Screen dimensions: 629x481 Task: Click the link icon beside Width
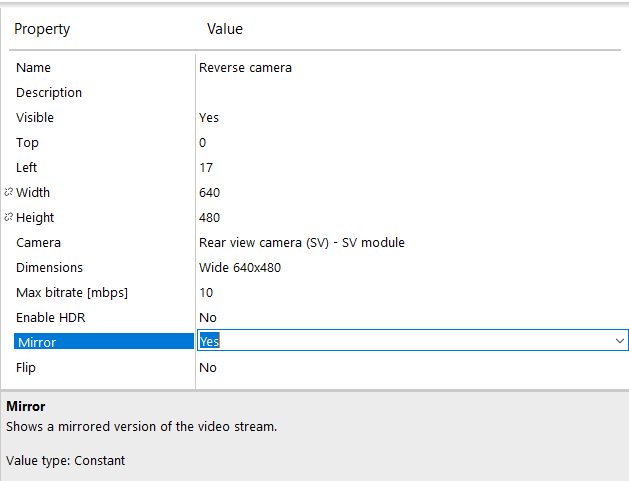point(8,192)
